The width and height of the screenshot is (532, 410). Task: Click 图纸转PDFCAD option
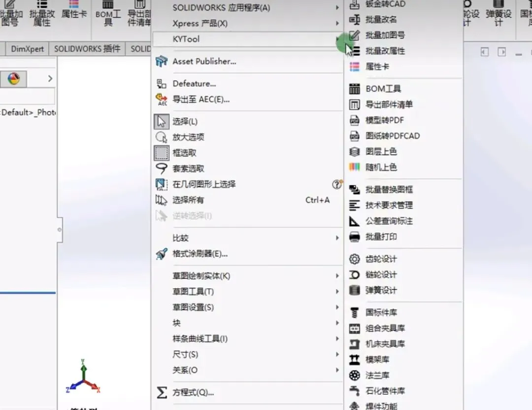click(x=393, y=136)
